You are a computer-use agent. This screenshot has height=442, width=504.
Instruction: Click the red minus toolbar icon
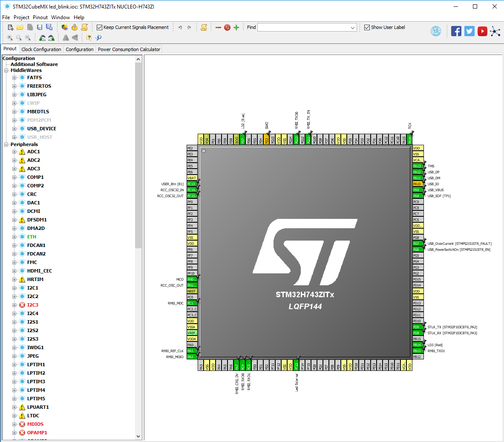click(218, 28)
